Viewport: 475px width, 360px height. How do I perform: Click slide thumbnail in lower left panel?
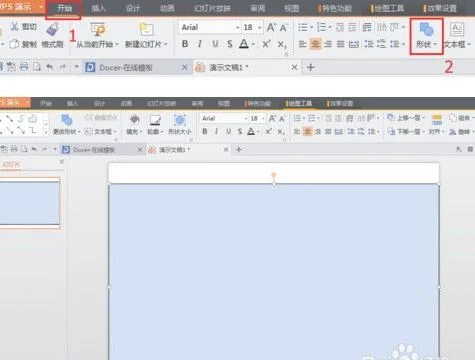pyautogui.click(x=30, y=203)
